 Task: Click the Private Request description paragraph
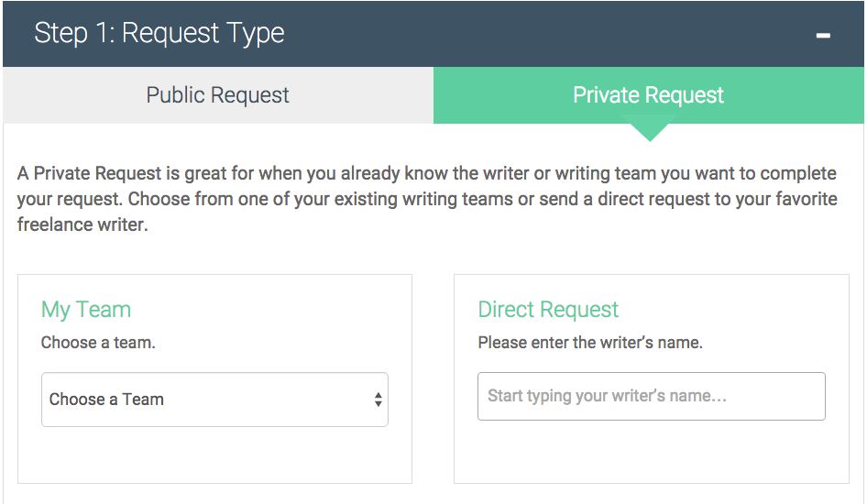(x=427, y=199)
